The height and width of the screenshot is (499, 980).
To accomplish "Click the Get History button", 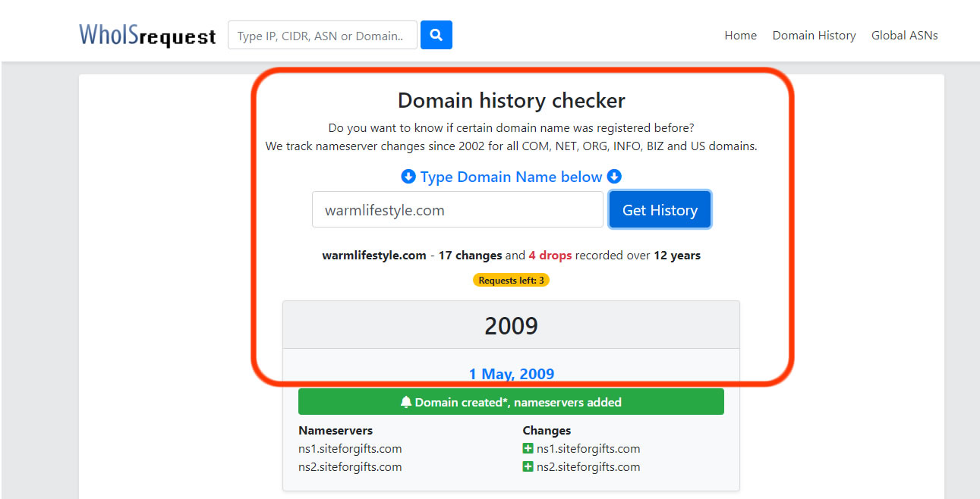I will 660,209.
